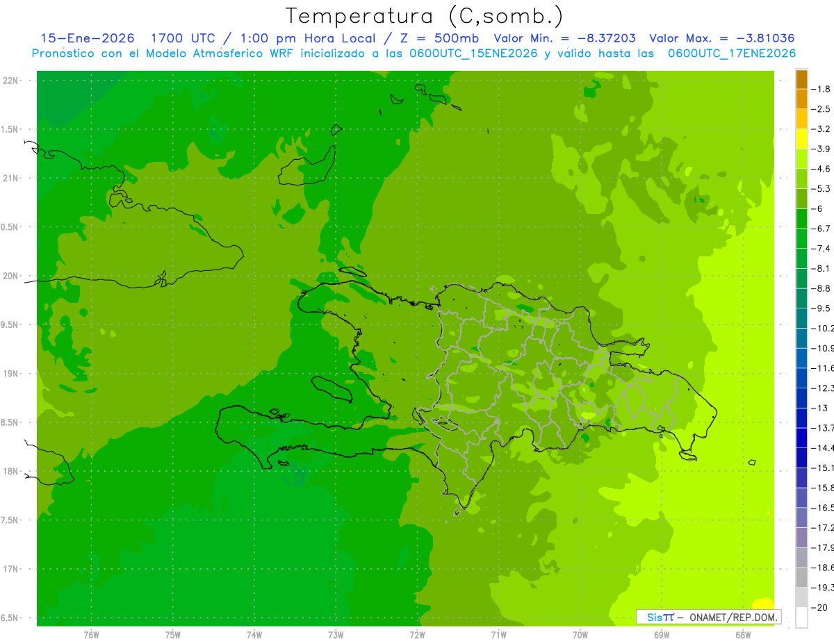Viewport: 834px width, 644px height.
Task: Click the '70W' longitude label
Action: click(580, 634)
